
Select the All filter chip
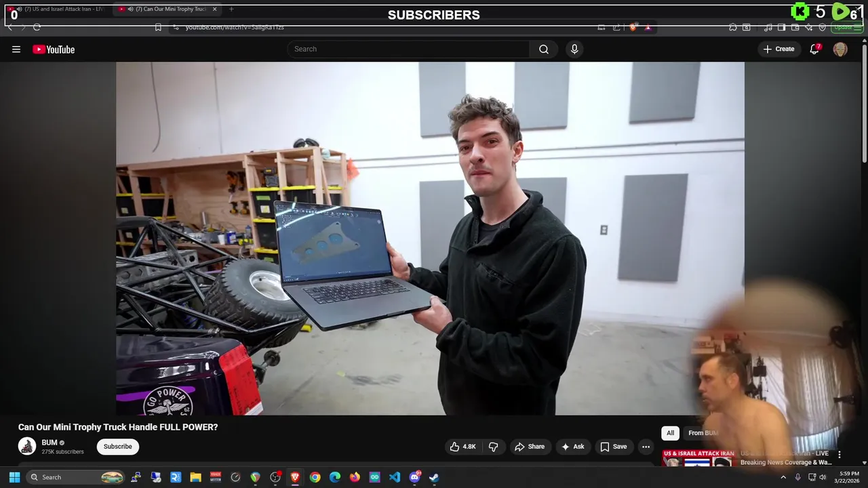point(670,433)
